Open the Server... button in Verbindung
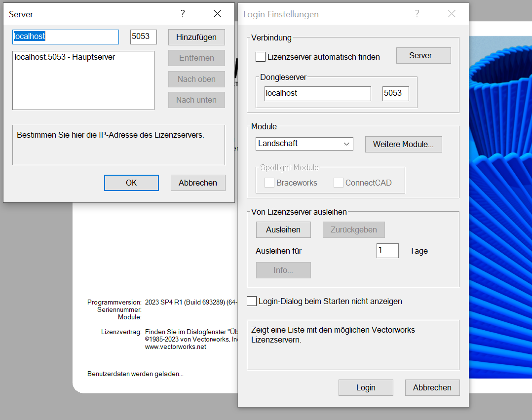The height and width of the screenshot is (420, 532). pyautogui.click(x=423, y=56)
